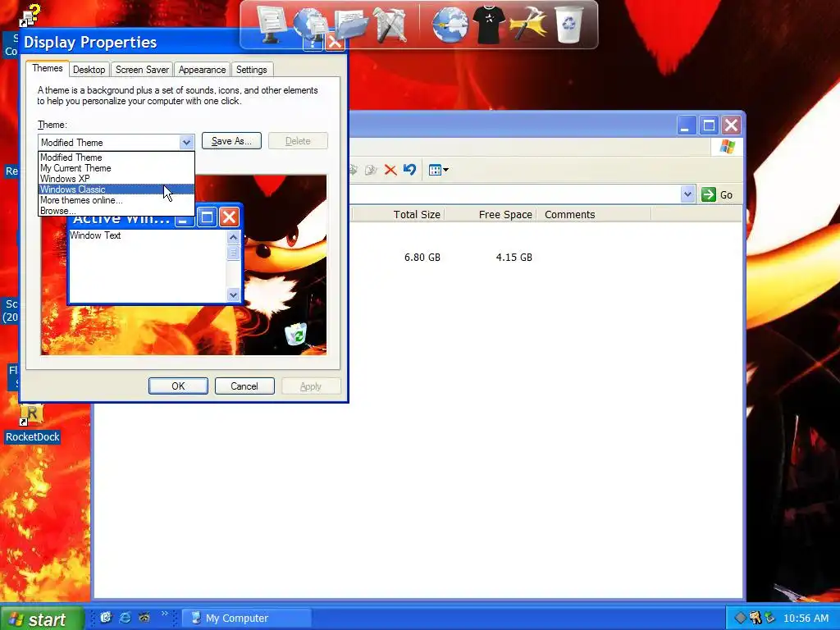Screen dimensions: 840x630
Task: Select My Current Theme from the list
Action: pos(116,168)
